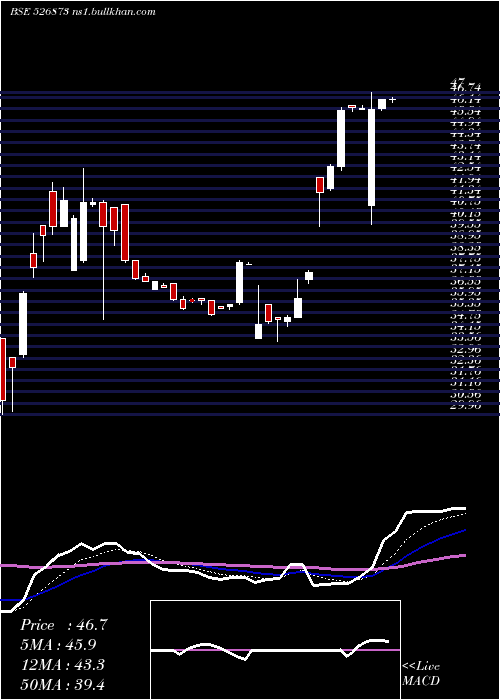Image resolution: width=500 pixels, height=700 pixels.
Task: Click the BSE ns1.bullkhan.com chart title
Action: point(83,12)
